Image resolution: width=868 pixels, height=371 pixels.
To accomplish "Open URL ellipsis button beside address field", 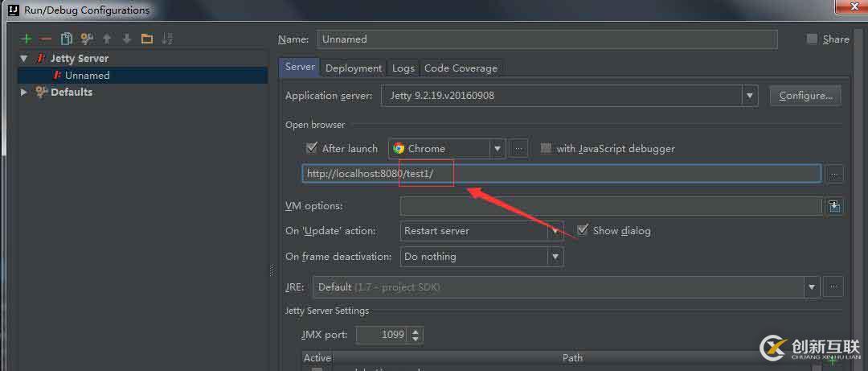I will [834, 175].
